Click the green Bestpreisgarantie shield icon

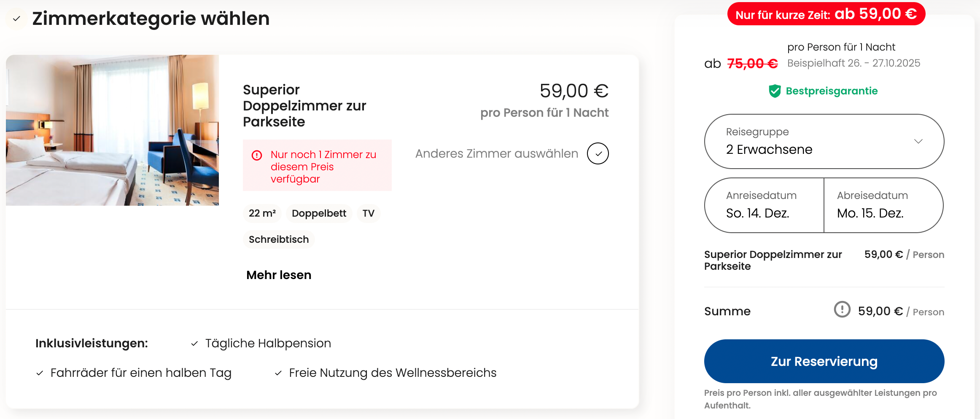pos(775,91)
